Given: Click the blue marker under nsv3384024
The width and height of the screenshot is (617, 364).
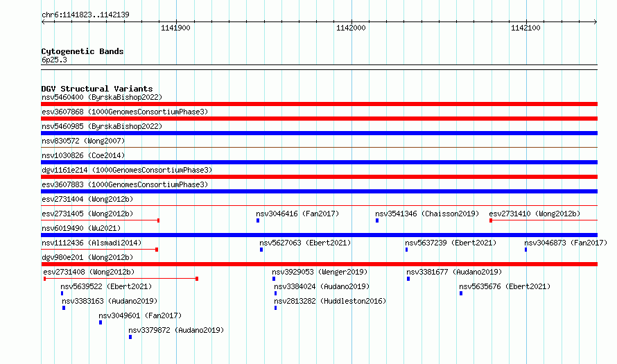Looking at the screenshot, I should (x=275, y=293).
